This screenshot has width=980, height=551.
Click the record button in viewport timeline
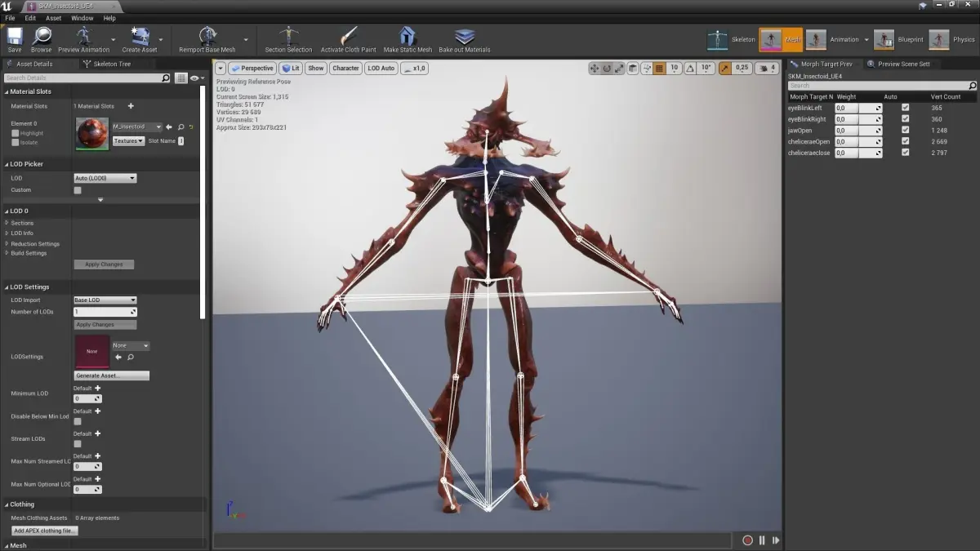pyautogui.click(x=747, y=540)
